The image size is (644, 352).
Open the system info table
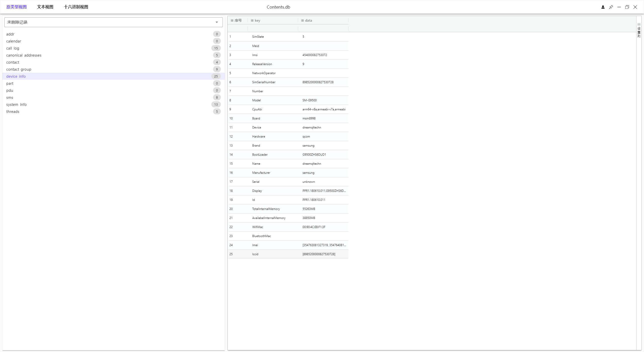coord(16,105)
